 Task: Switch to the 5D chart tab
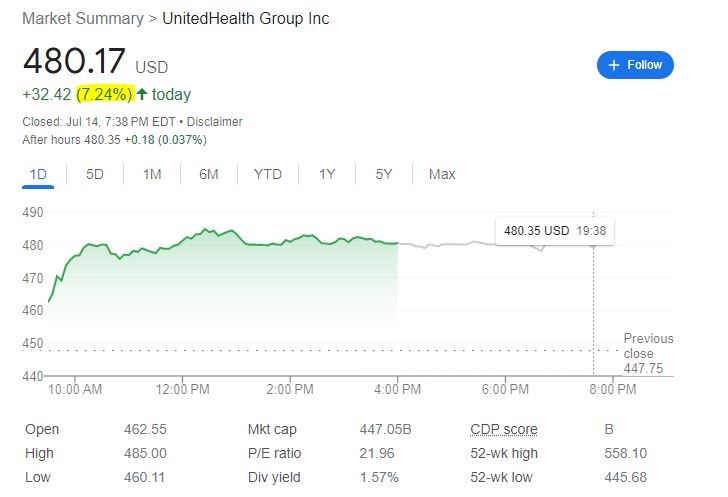[x=95, y=175]
